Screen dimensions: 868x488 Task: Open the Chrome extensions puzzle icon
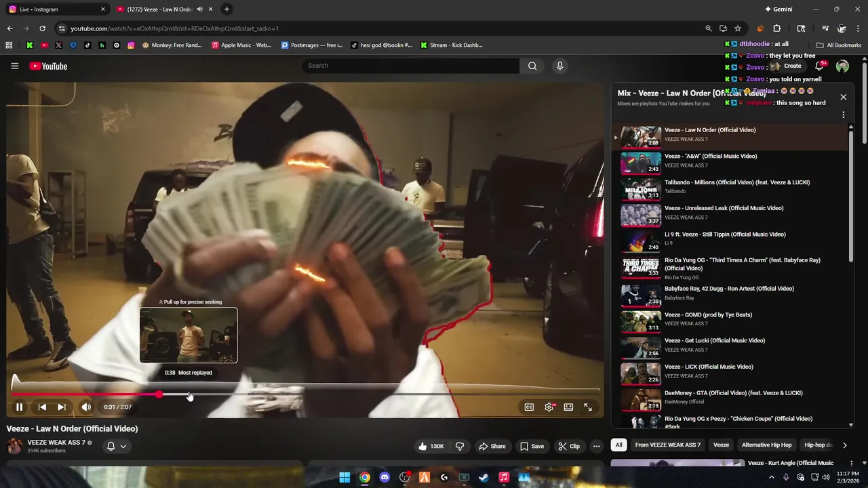click(777, 28)
